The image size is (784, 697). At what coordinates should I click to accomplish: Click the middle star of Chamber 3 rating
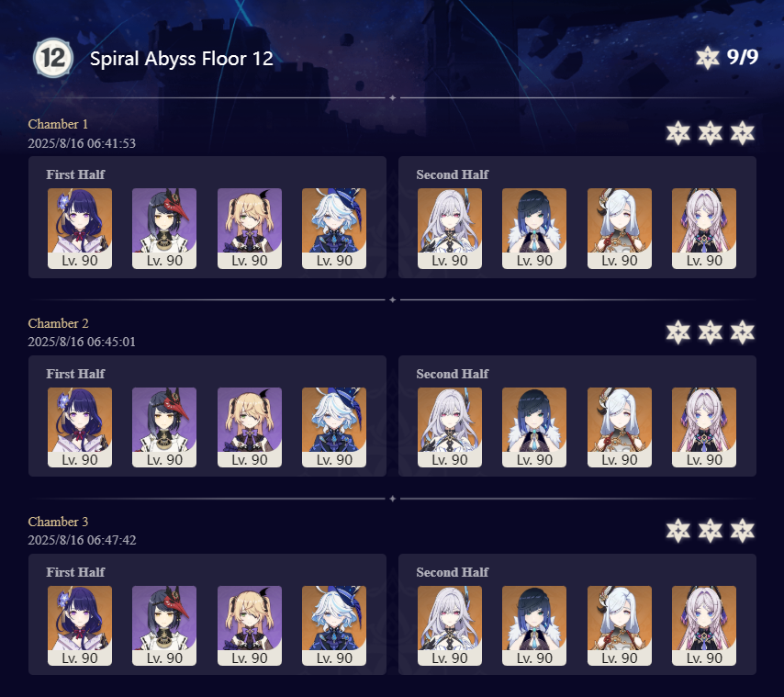710,531
